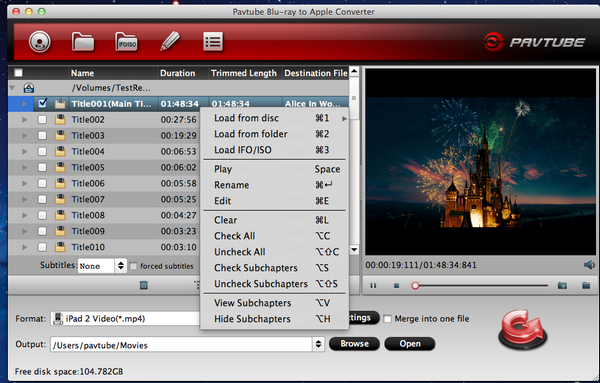Enable the forced subtitles checkbox
This screenshot has width=600, height=383.
pos(133,266)
